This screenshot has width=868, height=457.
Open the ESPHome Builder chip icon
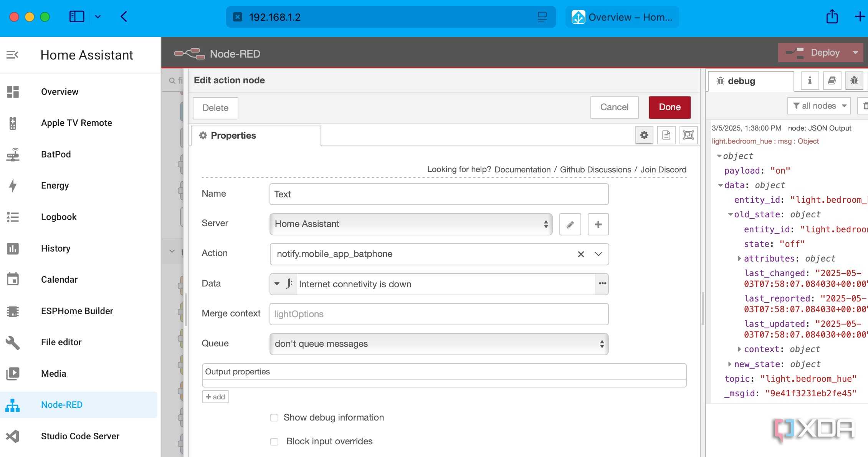[x=13, y=311]
